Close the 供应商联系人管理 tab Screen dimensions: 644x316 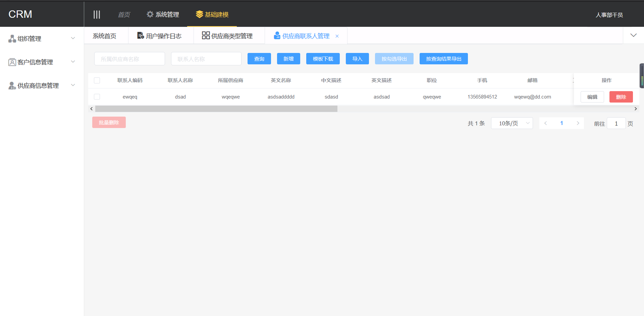[x=337, y=36]
